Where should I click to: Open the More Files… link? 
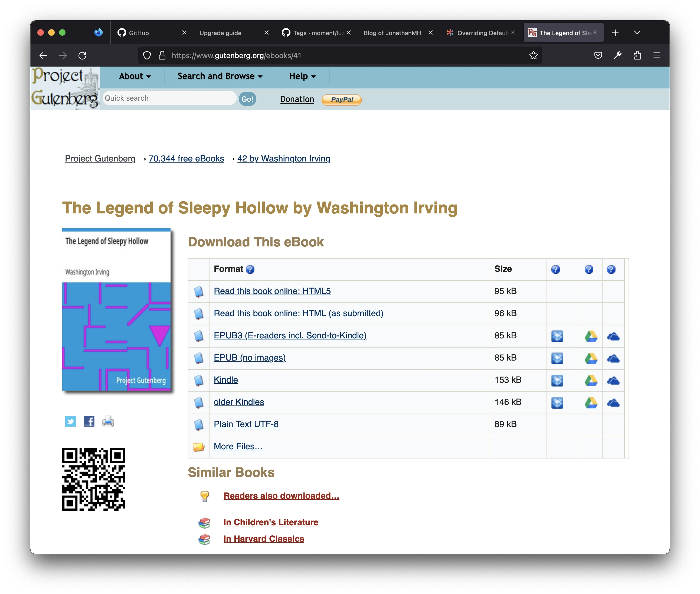238,447
